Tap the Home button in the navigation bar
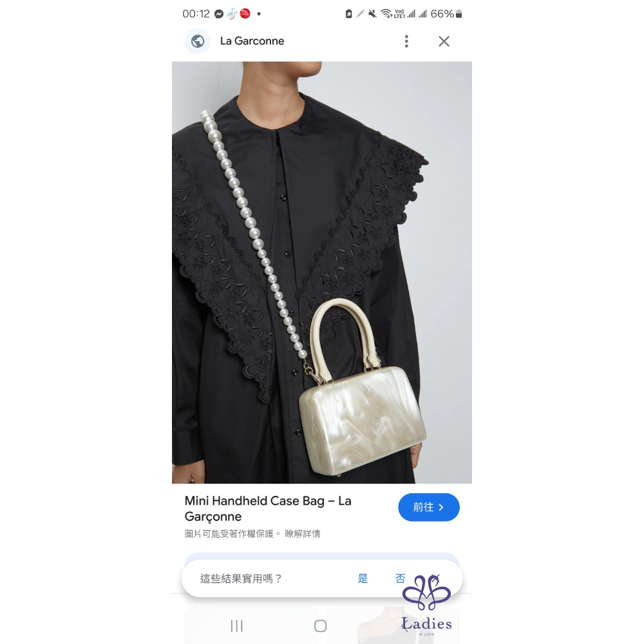The height and width of the screenshot is (644, 644). pos(320,626)
